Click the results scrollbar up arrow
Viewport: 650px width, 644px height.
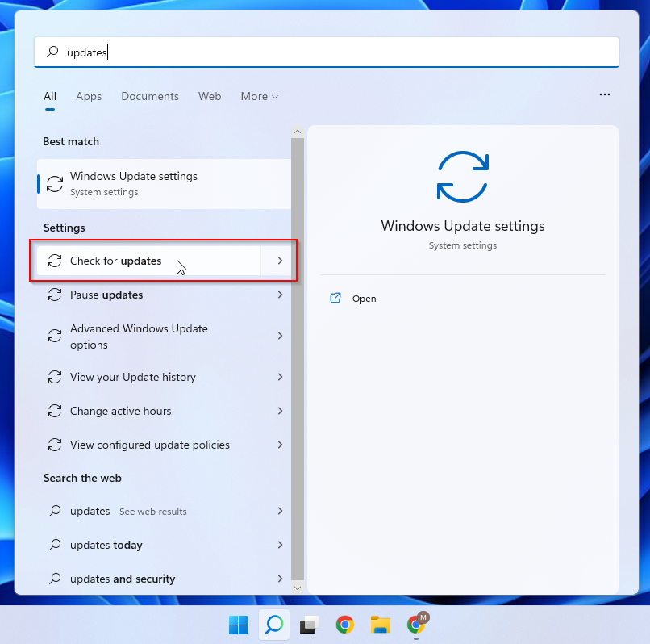tap(298, 132)
